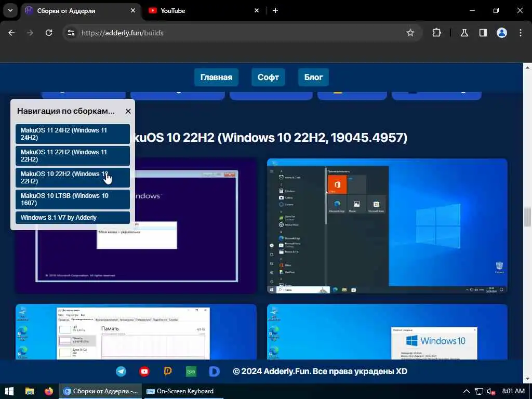
Task: Select the Сборки от Аддерли tab
Action: (x=81, y=11)
